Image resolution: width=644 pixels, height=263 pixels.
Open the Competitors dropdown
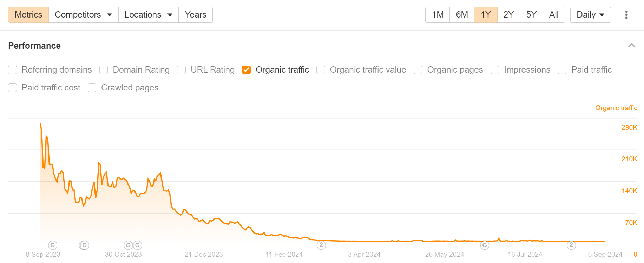(x=83, y=14)
